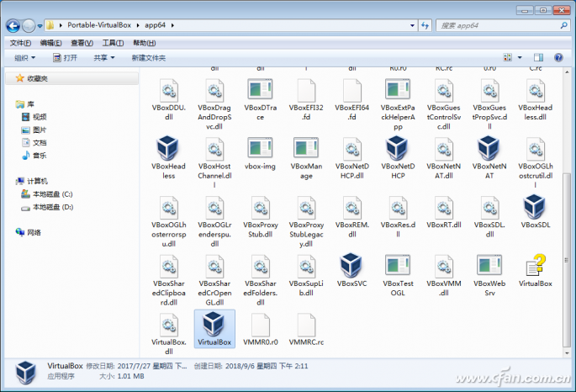Select the highlighted VirtualBox application icon
The width and height of the screenshot is (576, 392).
214,324
